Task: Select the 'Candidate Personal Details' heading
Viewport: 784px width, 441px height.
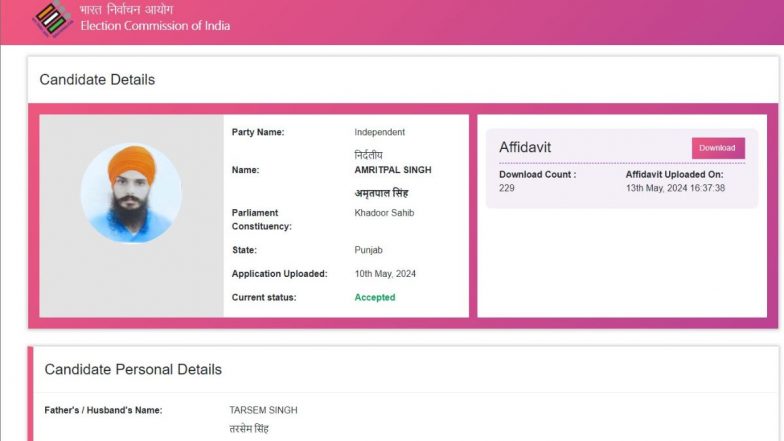Action: click(133, 370)
